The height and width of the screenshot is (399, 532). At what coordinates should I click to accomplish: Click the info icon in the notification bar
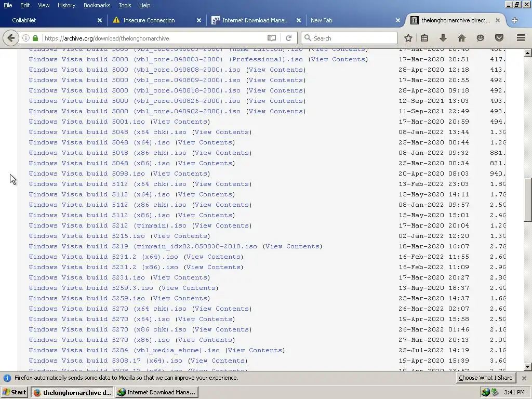point(7,378)
